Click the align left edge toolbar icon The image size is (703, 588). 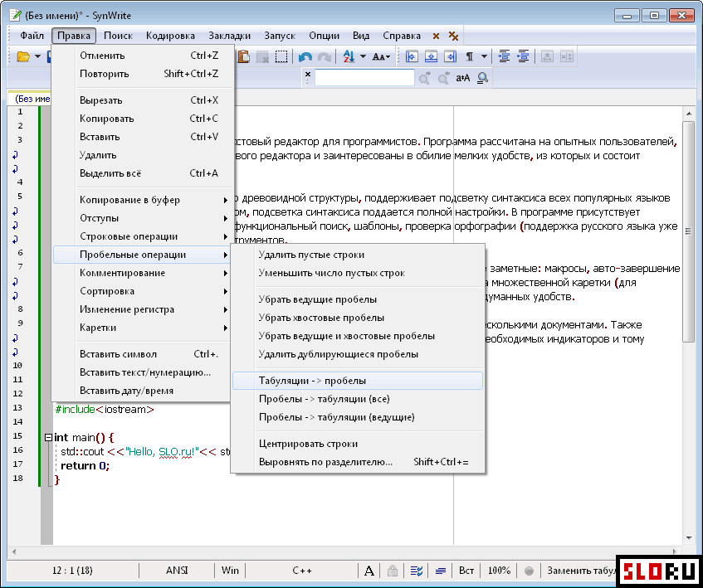click(x=412, y=57)
